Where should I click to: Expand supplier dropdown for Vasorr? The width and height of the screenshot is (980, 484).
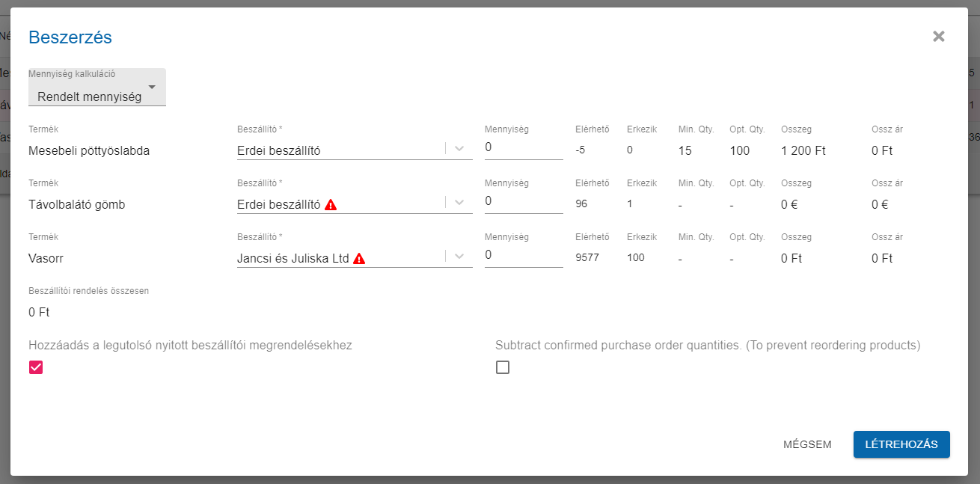click(459, 257)
